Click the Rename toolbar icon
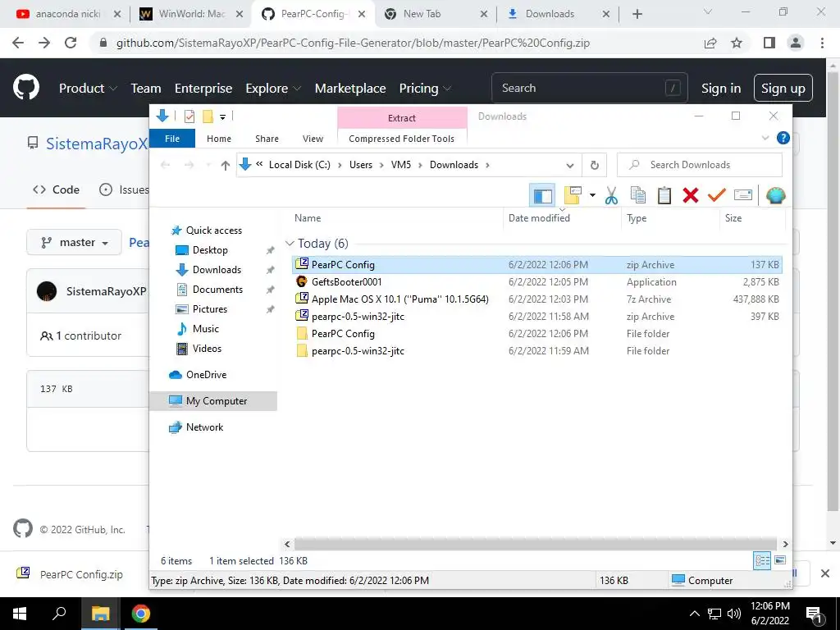This screenshot has height=630, width=840. [743, 195]
